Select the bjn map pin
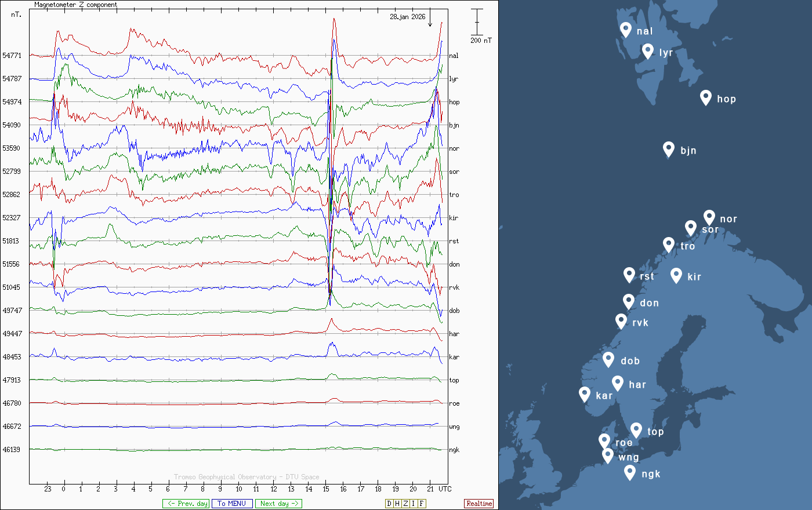 [669, 149]
